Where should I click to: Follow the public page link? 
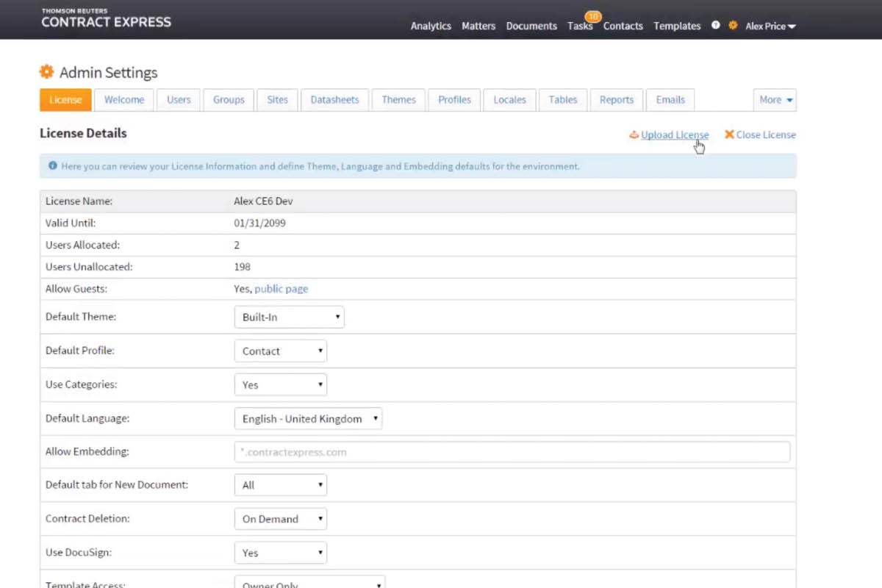click(282, 289)
